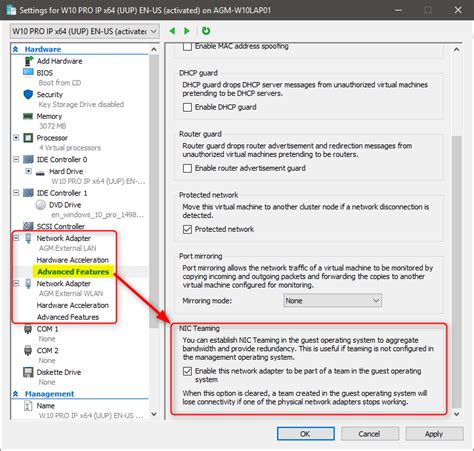Select Hardware Acceleration under AGM External WLAN
This screenshot has height=451, width=474.
click(x=73, y=305)
